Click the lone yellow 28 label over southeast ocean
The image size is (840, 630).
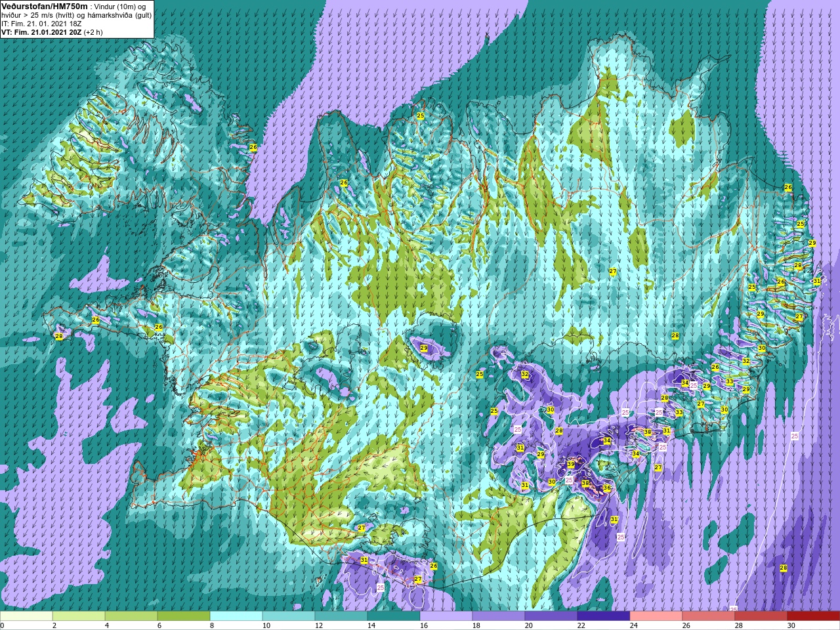click(783, 568)
